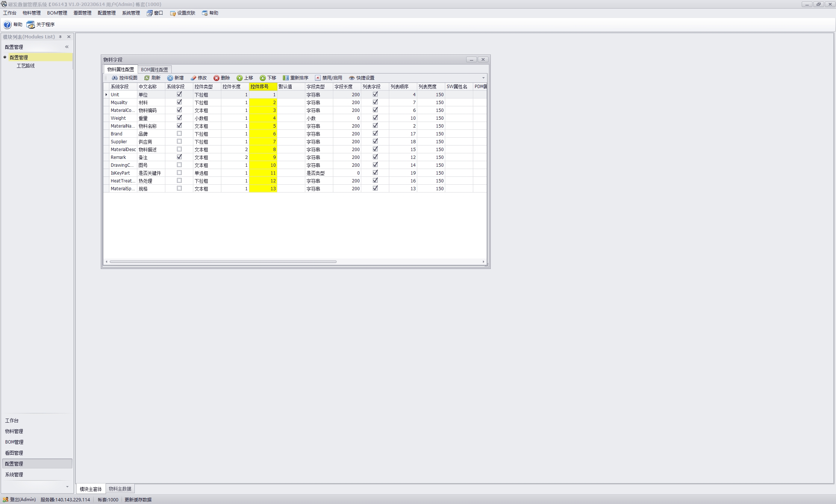This screenshot has height=504, width=836.
Task: Open 工艺路线 in the module tree
Action: (26, 66)
